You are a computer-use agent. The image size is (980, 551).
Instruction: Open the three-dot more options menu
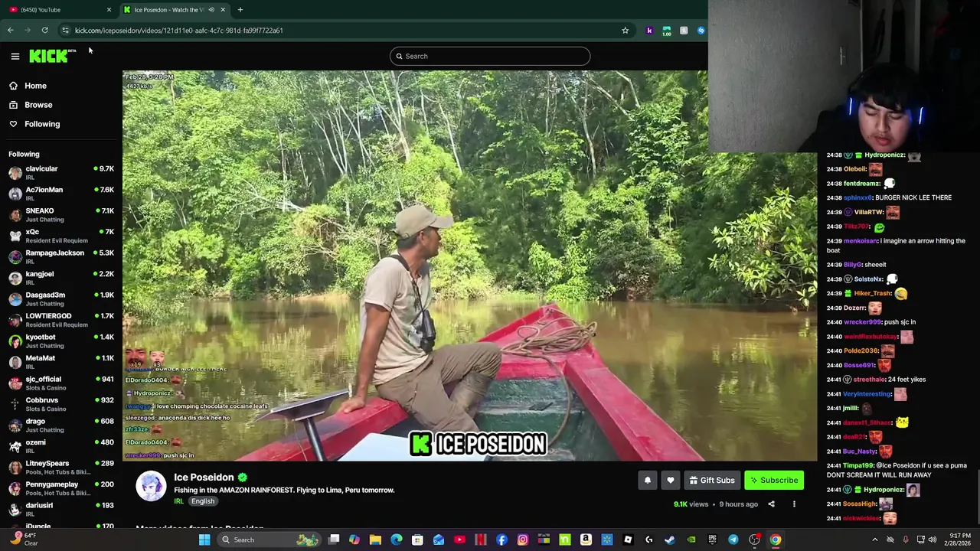[794, 504]
